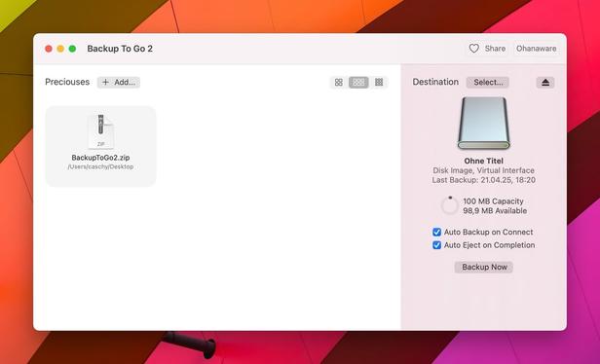Click the external drive image

pyautogui.click(x=484, y=123)
